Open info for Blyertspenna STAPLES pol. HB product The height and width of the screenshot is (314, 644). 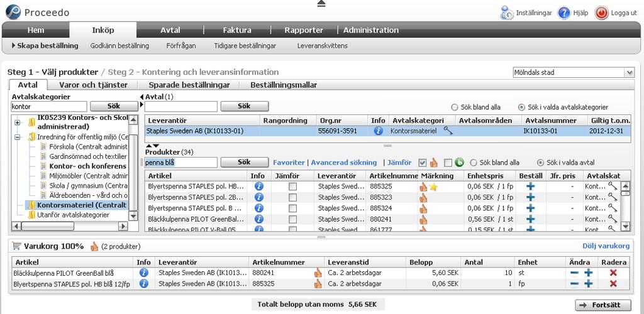(258, 187)
